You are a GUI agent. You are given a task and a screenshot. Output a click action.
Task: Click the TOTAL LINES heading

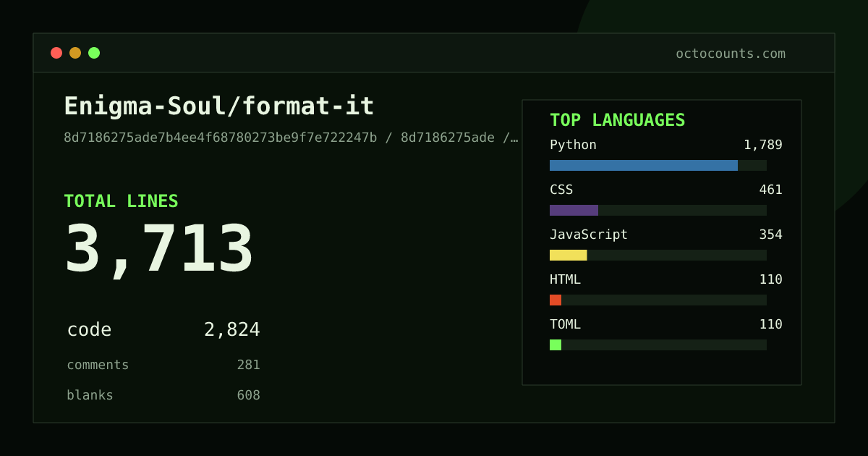point(121,201)
